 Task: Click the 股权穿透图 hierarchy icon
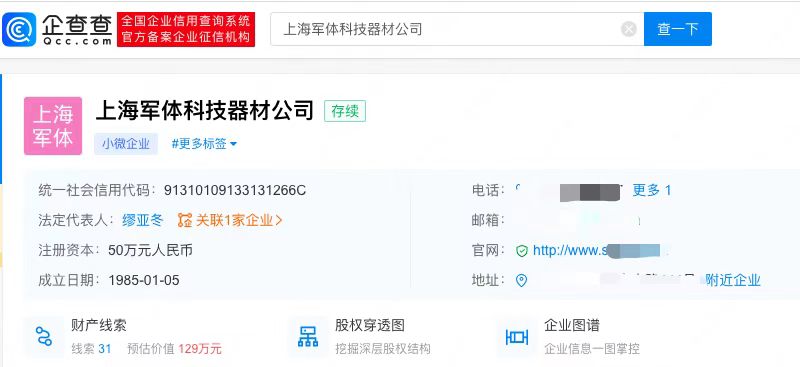pos(308,337)
